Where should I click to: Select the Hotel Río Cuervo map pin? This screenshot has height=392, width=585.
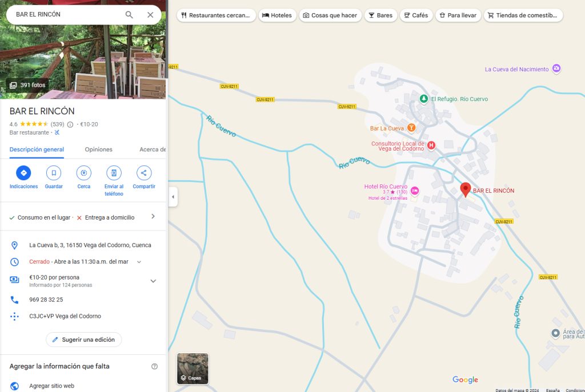[x=415, y=190]
